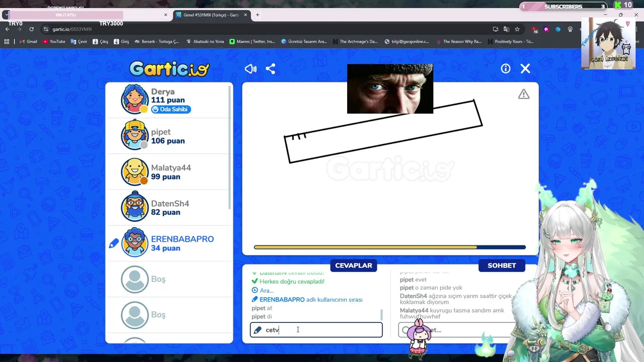Click the red extension icon with badge
Image resolution: width=644 pixels, height=362 pixels.
click(x=535, y=29)
